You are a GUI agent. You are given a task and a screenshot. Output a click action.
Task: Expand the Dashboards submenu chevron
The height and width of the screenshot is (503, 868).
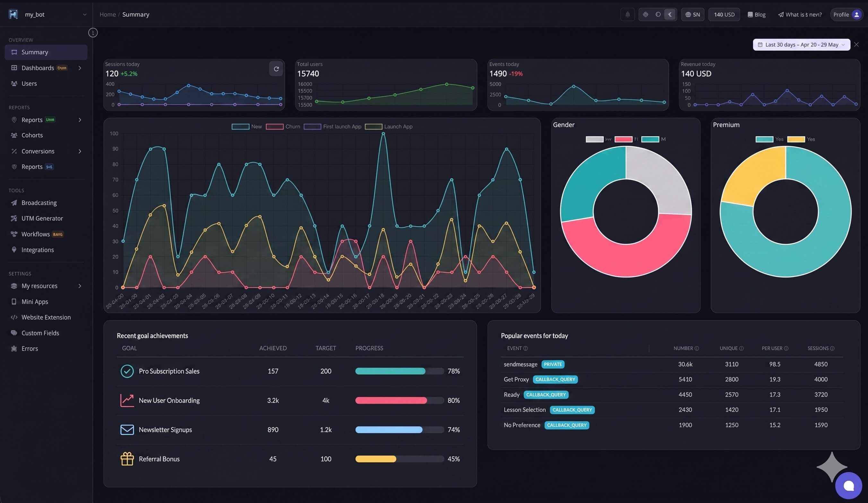pyautogui.click(x=80, y=68)
